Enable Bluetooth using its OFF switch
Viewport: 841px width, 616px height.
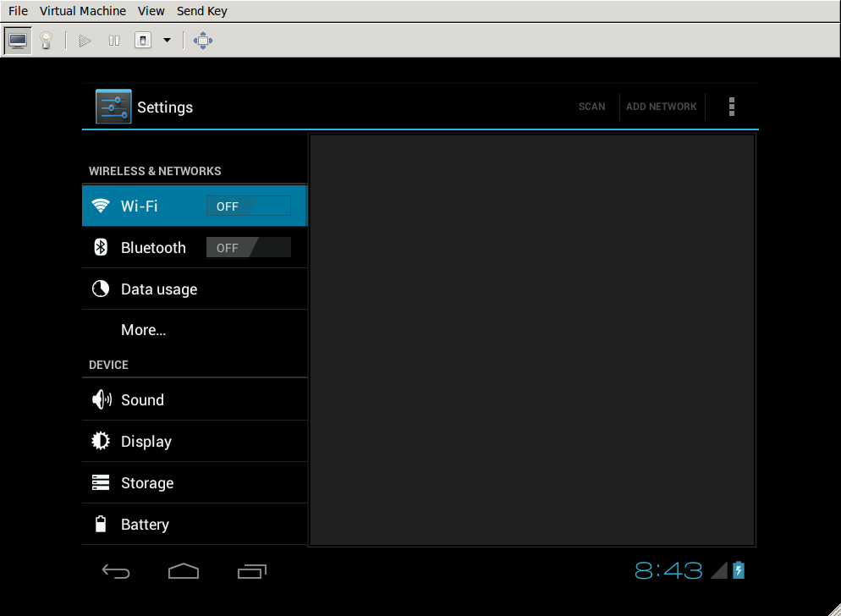(x=248, y=247)
